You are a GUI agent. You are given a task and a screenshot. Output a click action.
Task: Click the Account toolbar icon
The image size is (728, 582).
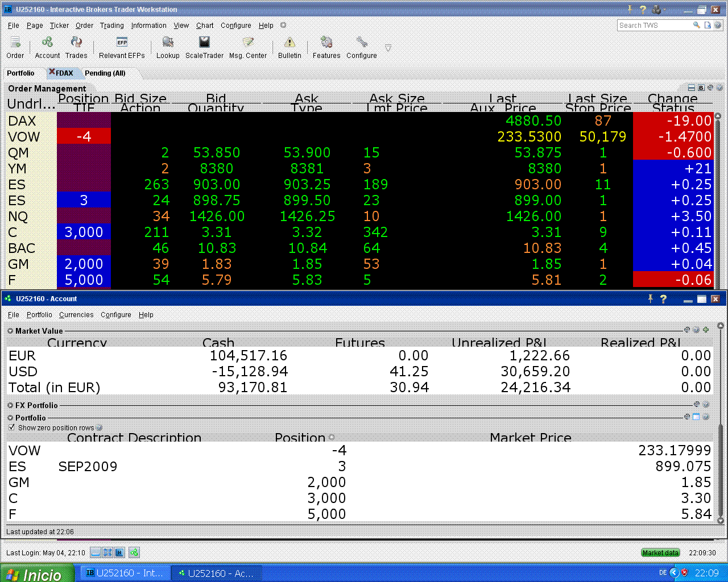pyautogui.click(x=47, y=43)
